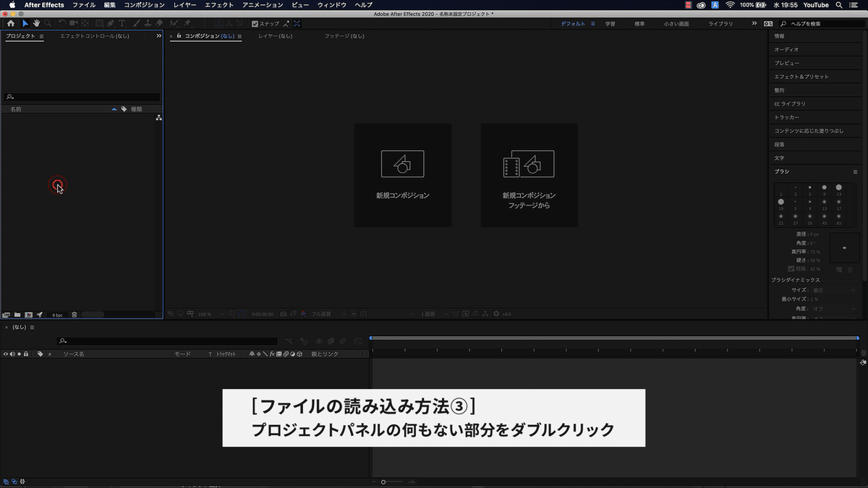868x488 pixels.
Task: Select the Clone Stamp tool
Action: pos(148,23)
